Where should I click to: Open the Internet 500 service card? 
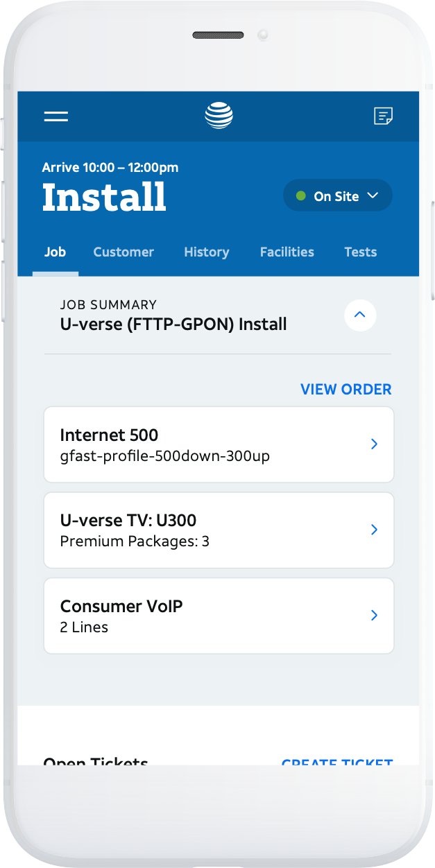pos(219,444)
